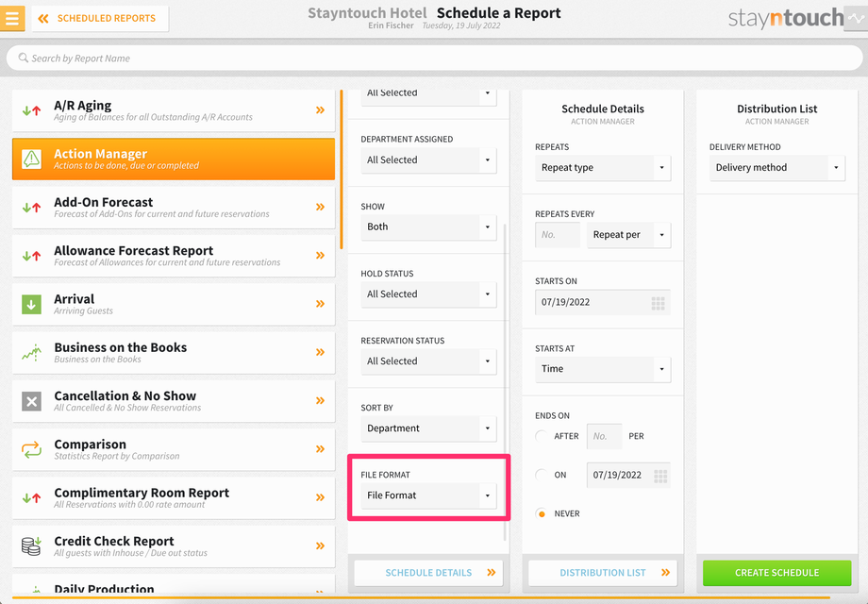Viewport: 868px width, 604px height.
Task: Click the Allowance Forecast Report row chevron
Action: pyautogui.click(x=320, y=255)
